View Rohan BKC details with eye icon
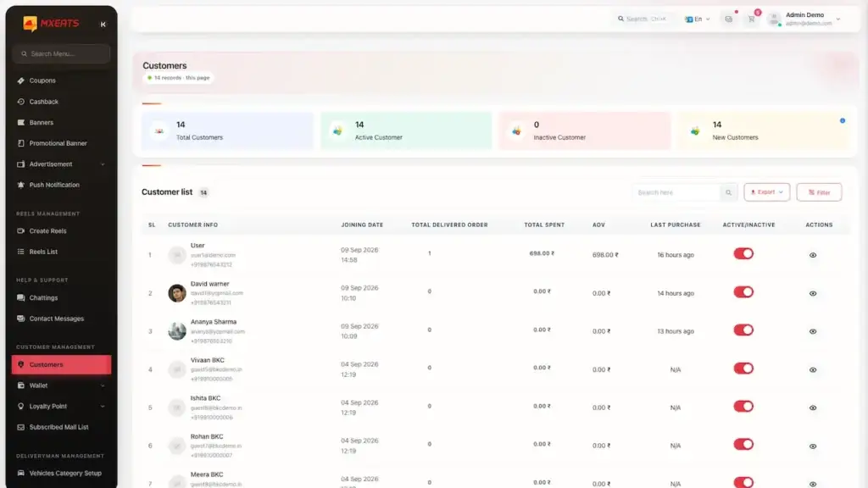Image resolution: width=868 pixels, height=488 pixels. (813, 446)
